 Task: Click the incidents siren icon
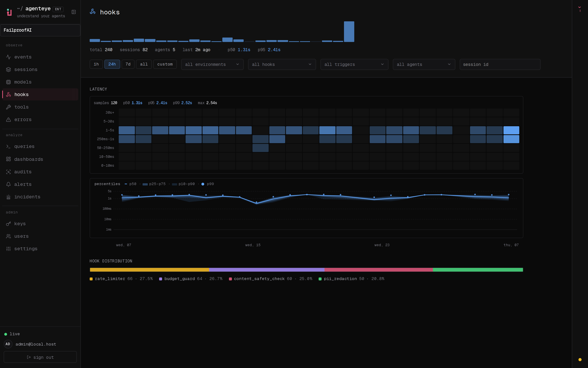tap(8, 197)
